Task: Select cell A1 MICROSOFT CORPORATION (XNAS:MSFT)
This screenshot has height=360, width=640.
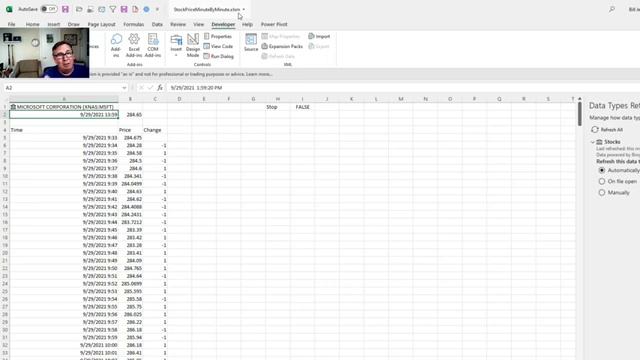Action: 64,107
